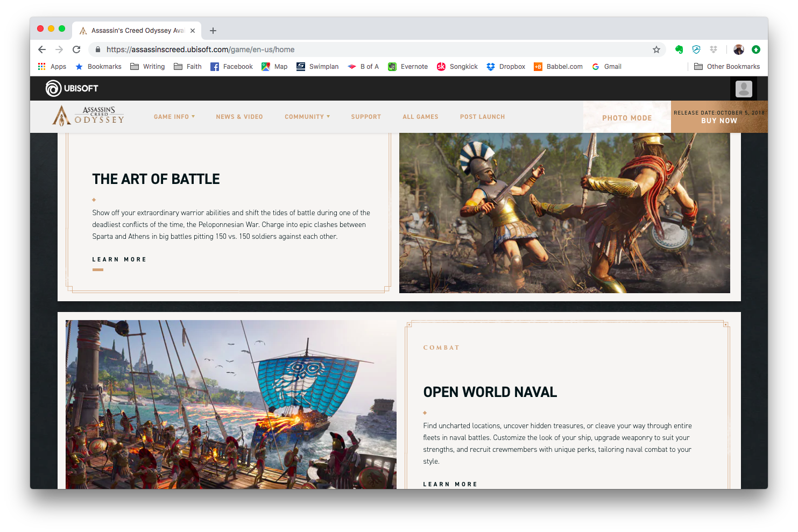Expand the Community dropdown menu
The image size is (798, 532).
click(307, 117)
